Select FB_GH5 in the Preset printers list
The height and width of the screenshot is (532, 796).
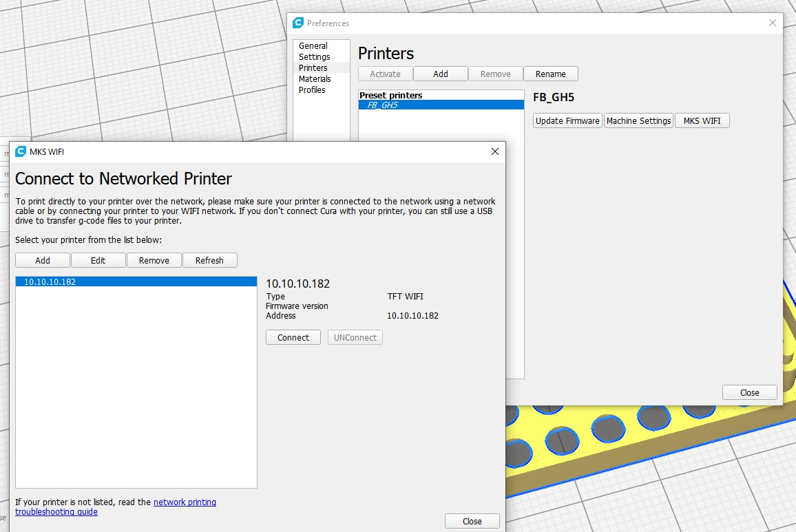point(441,105)
